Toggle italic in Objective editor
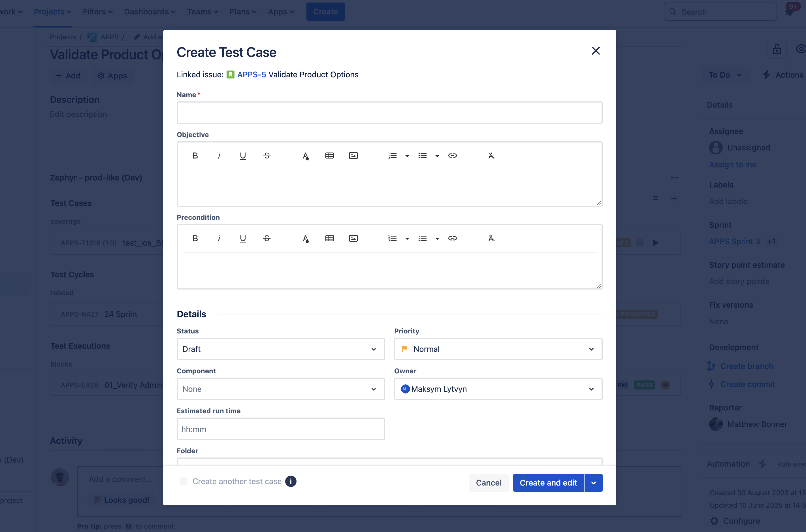806x532 pixels. pos(219,156)
